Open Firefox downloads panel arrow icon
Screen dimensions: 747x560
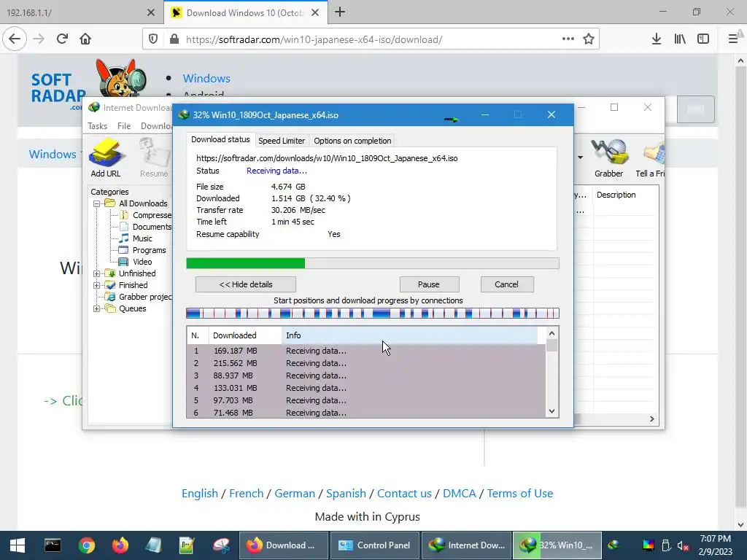click(657, 39)
